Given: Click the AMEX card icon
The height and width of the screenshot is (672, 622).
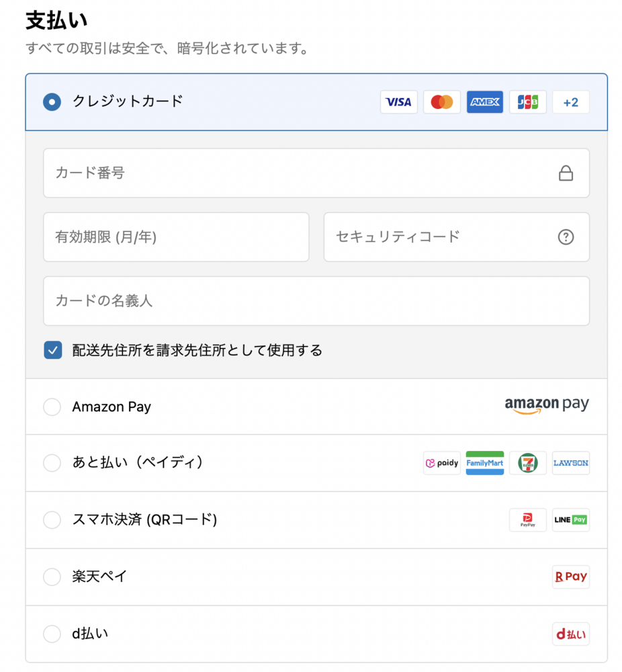Looking at the screenshot, I should (485, 102).
